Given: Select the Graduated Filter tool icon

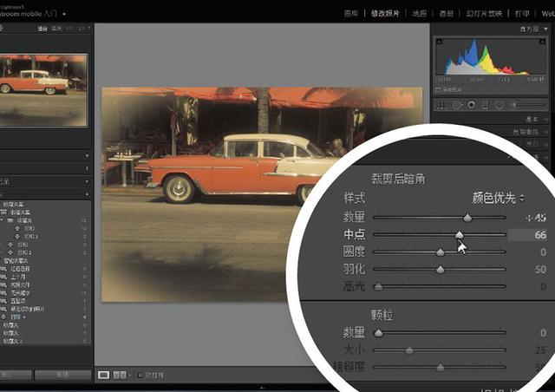Looking at the screenshot, I should tap(485, 105).
